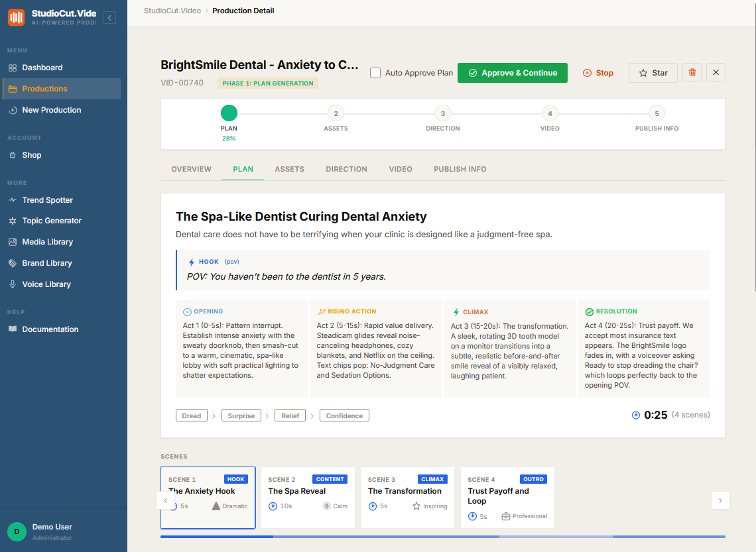Stop the plan generation
The image size is (756, 552).
tap(598, 73)
